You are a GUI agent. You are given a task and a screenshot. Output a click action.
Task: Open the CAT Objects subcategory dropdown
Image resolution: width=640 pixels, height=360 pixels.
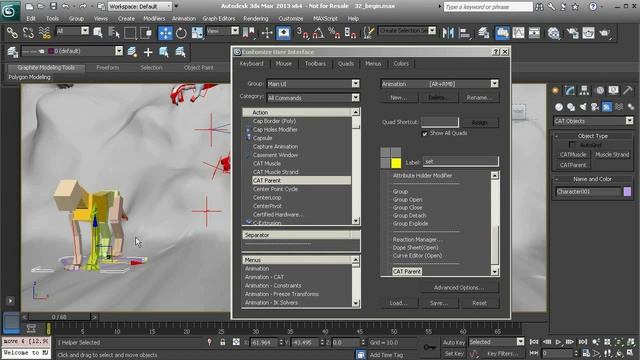click(593, 121)
